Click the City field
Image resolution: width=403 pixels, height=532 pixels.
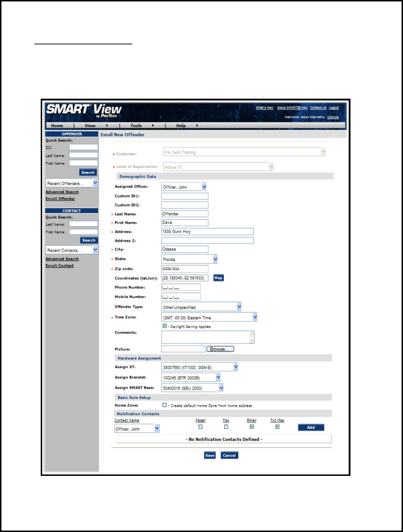[x=185, y=249]
